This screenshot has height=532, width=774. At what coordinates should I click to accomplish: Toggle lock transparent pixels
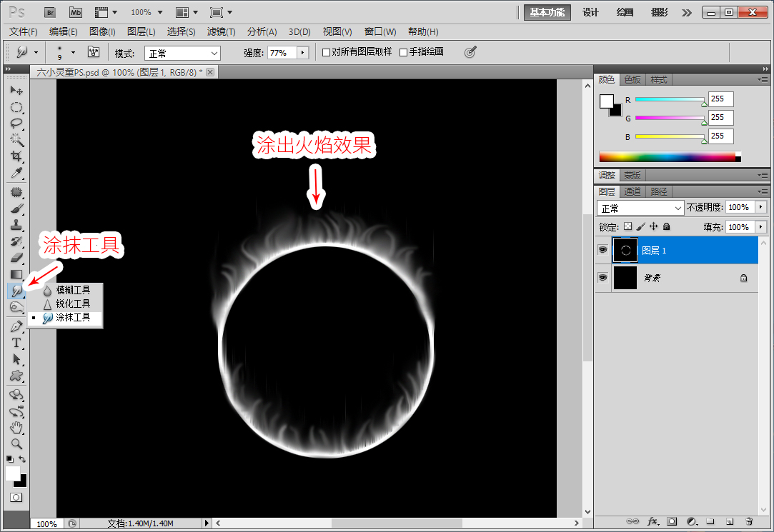(x=627, y=226)
